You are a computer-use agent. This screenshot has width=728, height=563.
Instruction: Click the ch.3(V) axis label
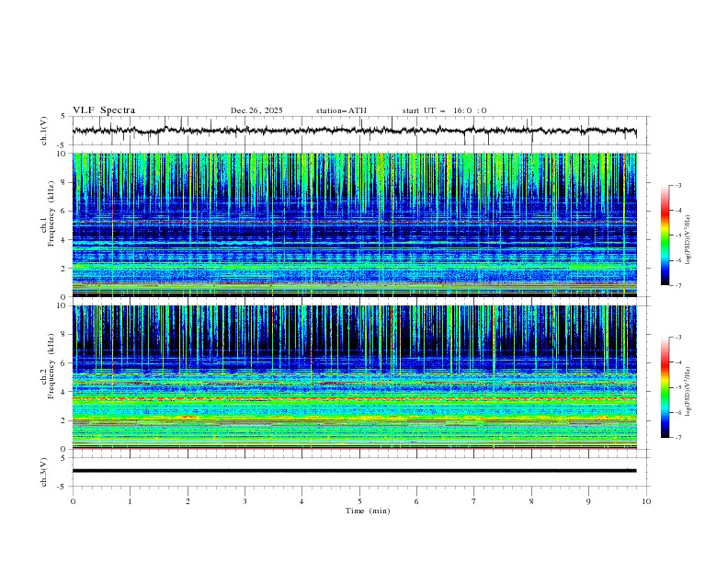point(43,471)
